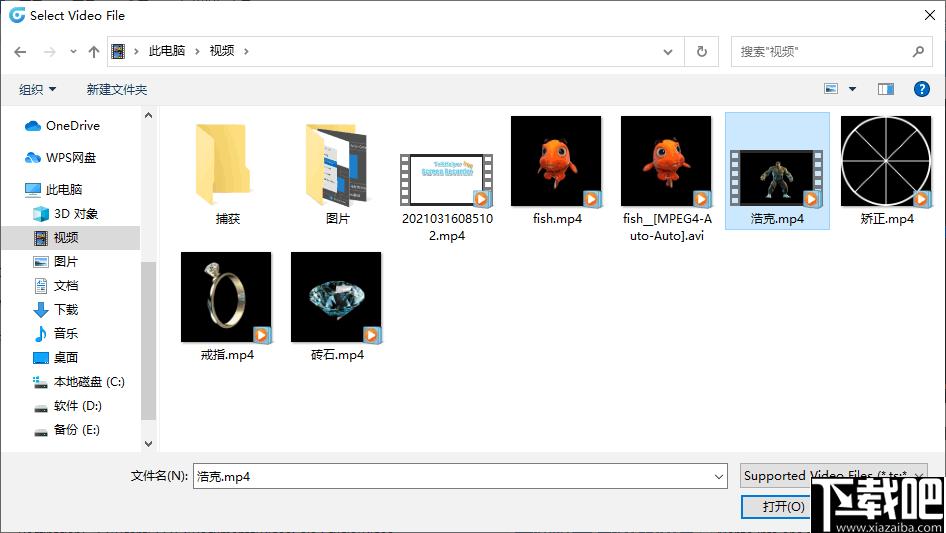The image size is (946, 533).
Task: Open the view options dropdown arrow
Action: (x=852, y=89)
